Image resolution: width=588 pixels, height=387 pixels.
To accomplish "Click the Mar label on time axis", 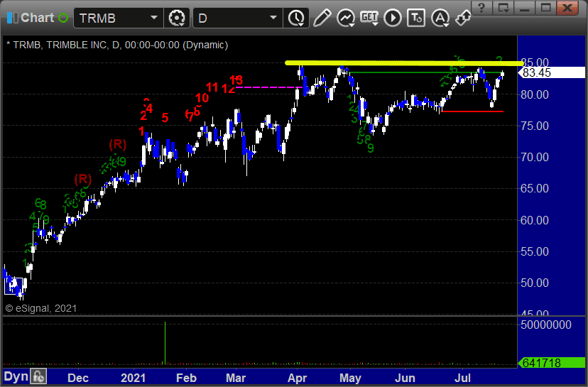I will [x=236, y=378].
